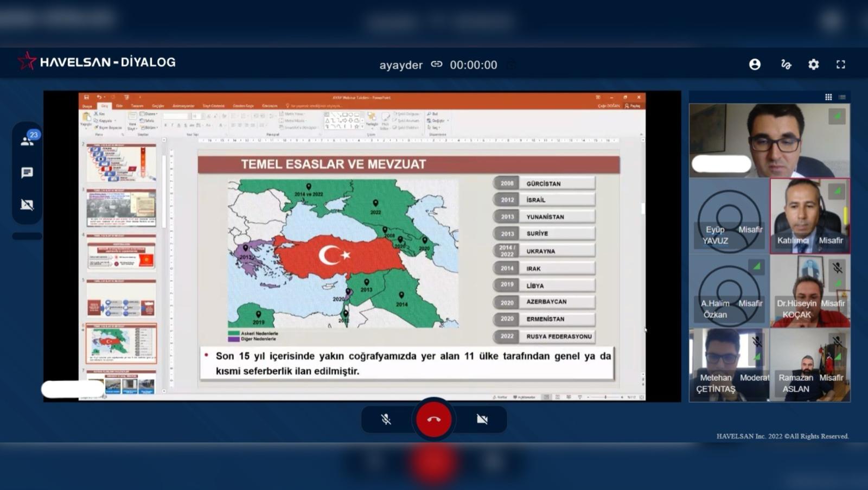
Task: Enter fullscreen mode via top-right icon
Action: pyautogui.click(x=841, y=64)
